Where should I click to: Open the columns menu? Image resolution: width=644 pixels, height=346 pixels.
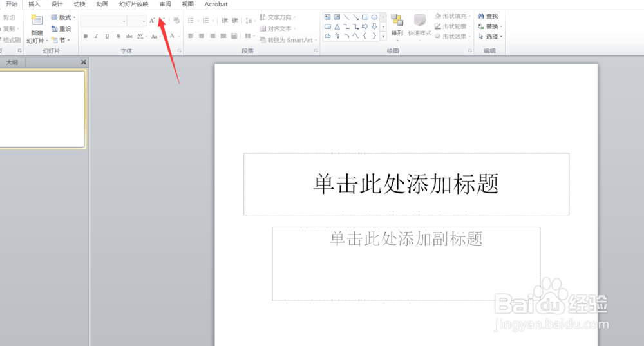pyautogui.click(x=249, y=36)
